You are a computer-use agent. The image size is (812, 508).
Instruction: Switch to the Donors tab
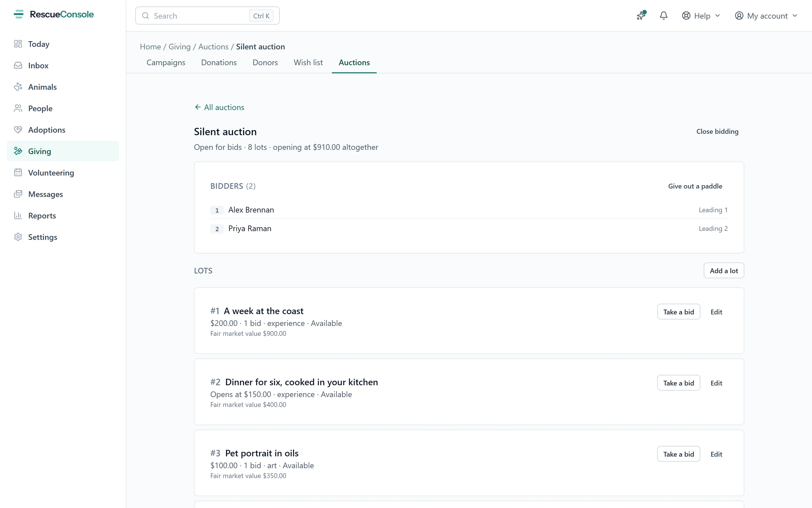coord(265,62)
